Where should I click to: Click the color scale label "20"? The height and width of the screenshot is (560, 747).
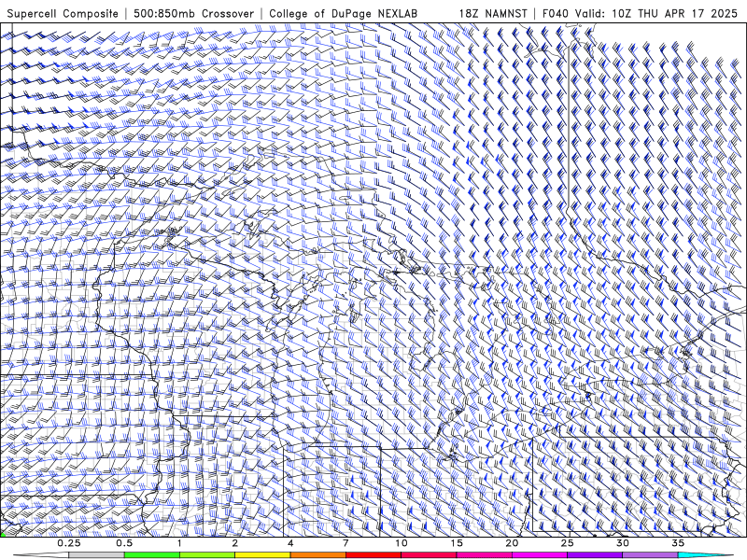click(x=512, y=543)
